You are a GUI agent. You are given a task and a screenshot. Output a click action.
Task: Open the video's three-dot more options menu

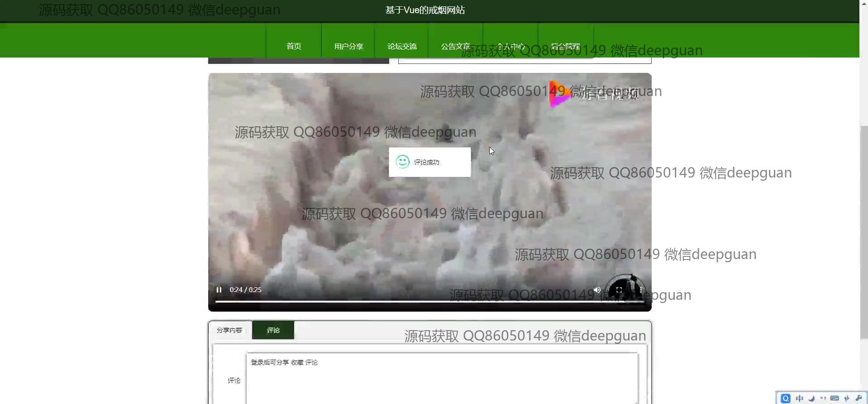[x=641, y=290]
